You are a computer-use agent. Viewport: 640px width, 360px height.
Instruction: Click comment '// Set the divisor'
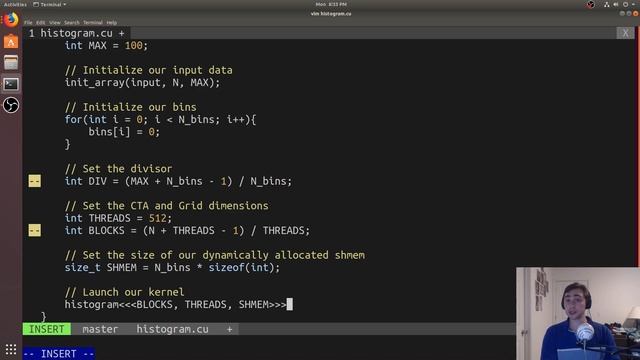pyautogui.click(x=118, y=169)
